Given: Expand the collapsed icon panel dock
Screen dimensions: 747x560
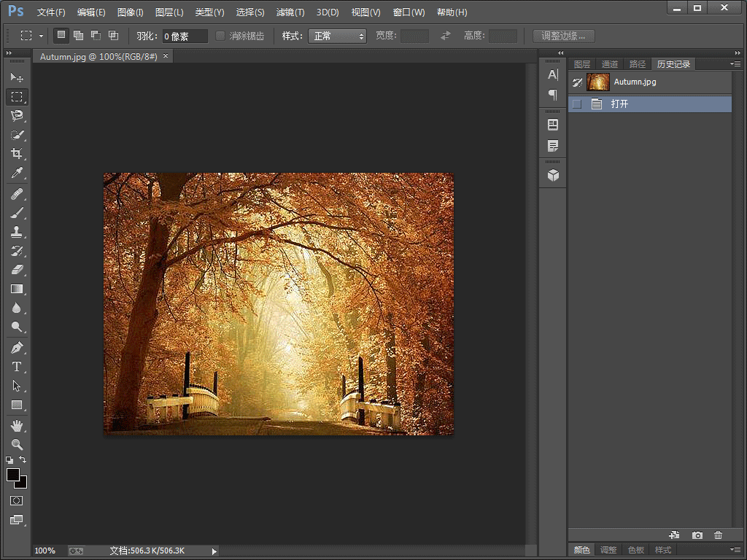Looking at the screenshot, I should coord(561,52).
